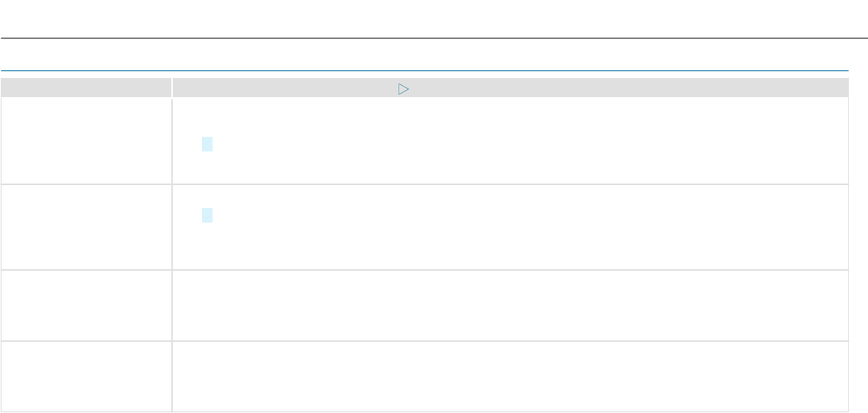This screenshot has height=413, width=868.
Task: Click the first row's wide content cell
Action: [x=510, y=141]
